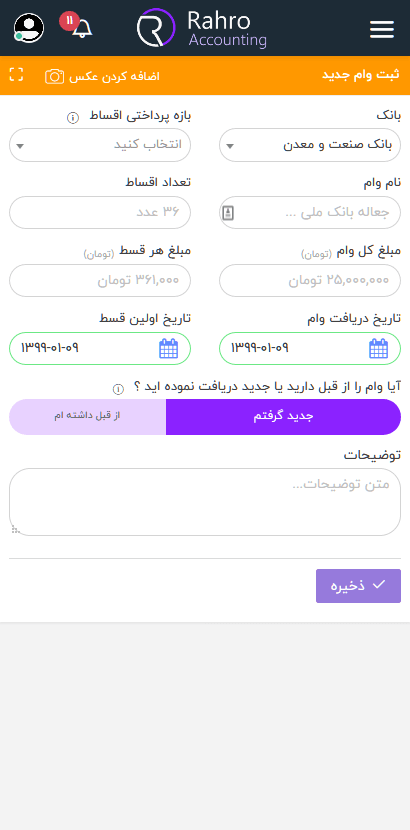Image resolution: width=410 pixels, height=830 pixels.
Task: Click the Rahro Accounting logo
Action: (202, 28)
